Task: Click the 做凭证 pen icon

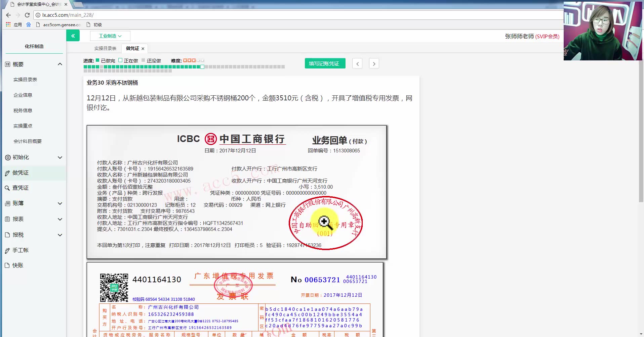Action: 7,173
